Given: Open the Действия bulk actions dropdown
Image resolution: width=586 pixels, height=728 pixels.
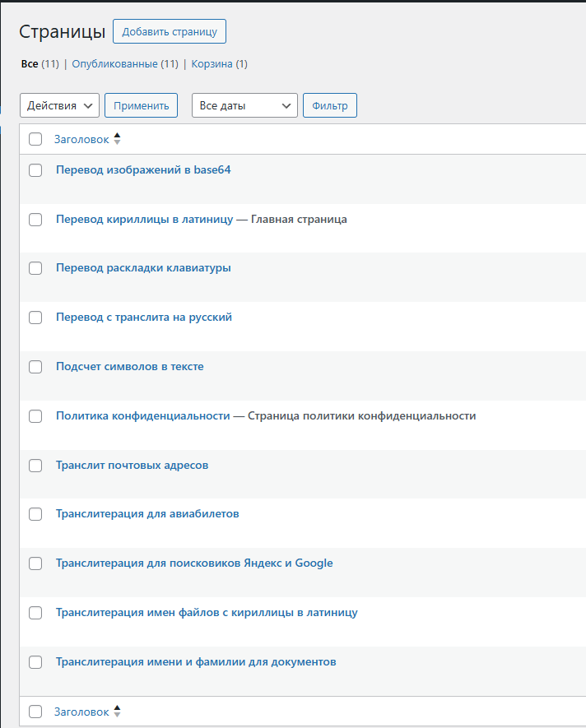Looking at the screenshot, I should click(x=59, y=105).
